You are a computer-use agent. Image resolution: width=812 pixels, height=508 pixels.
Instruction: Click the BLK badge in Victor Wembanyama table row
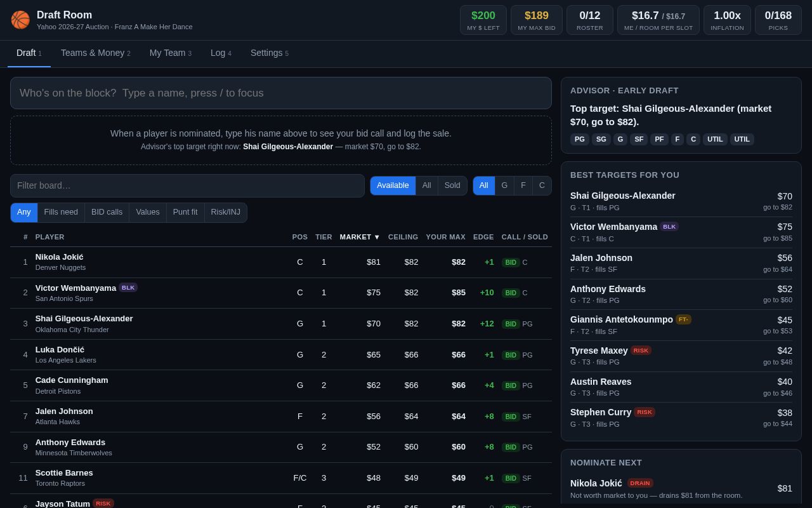click(x=128, y=288)
